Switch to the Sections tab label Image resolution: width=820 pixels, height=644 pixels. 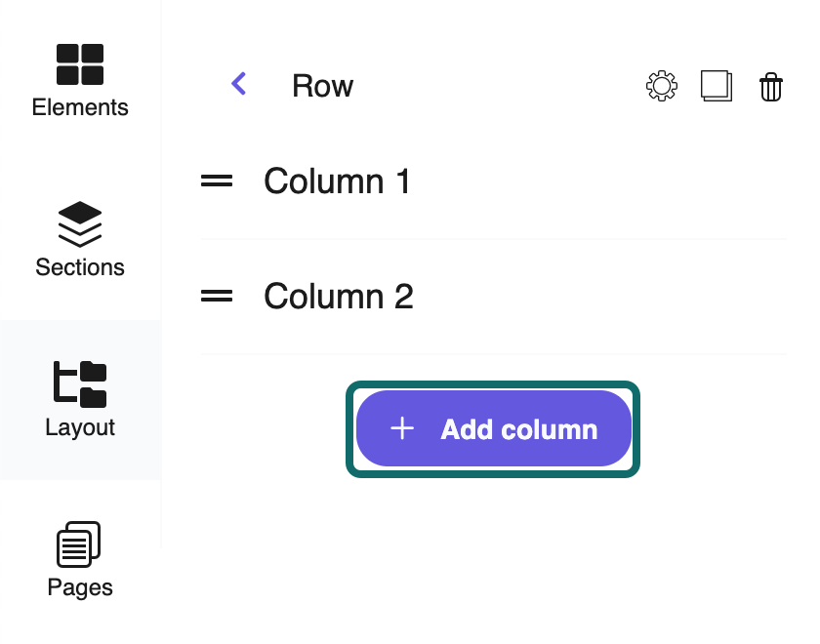pyautogui.click(x=80, y=267)
